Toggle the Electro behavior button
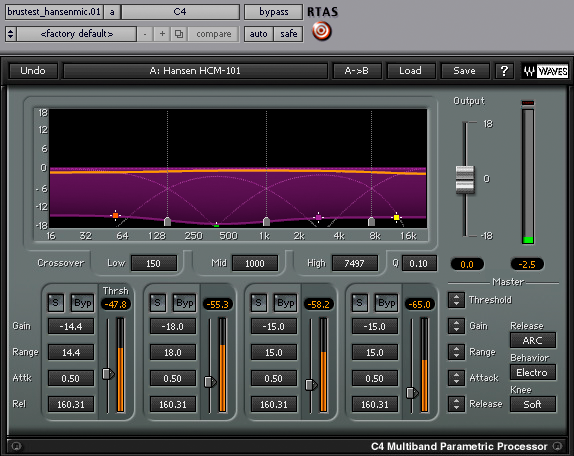The width and height of the screenshot is (574, 456). (x=533, y=373)
